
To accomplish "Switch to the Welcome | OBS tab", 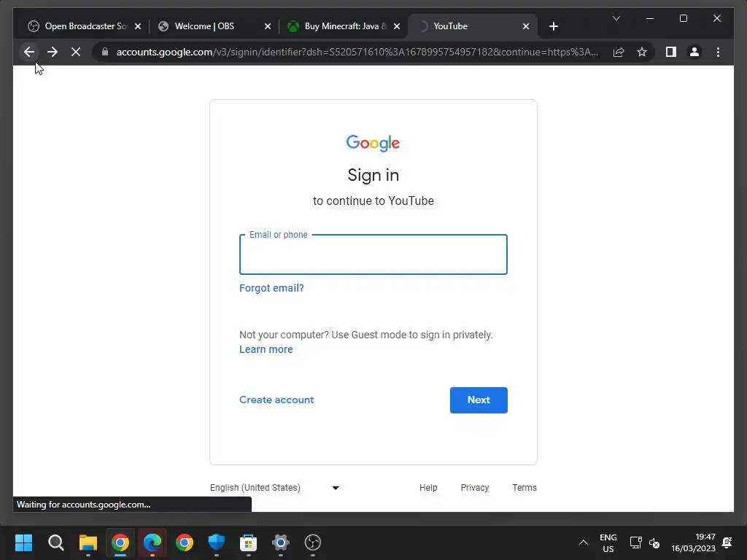I will click(x=204, y=26).
